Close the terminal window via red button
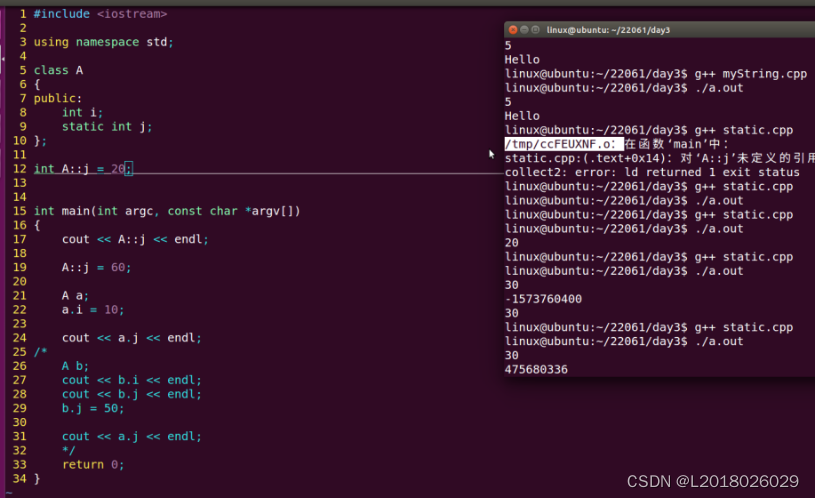Viewport: 815px width, 498px height. point(513,30)
